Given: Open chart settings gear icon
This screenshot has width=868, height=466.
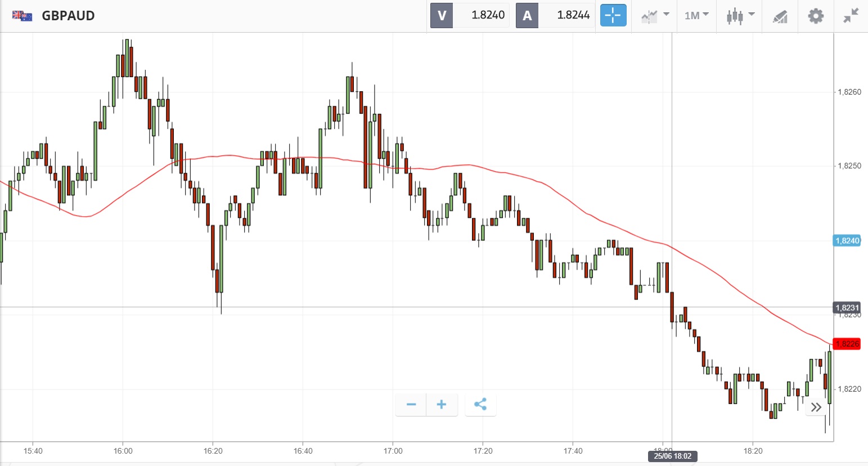Looking at the screenshot, I should (816, 16).
